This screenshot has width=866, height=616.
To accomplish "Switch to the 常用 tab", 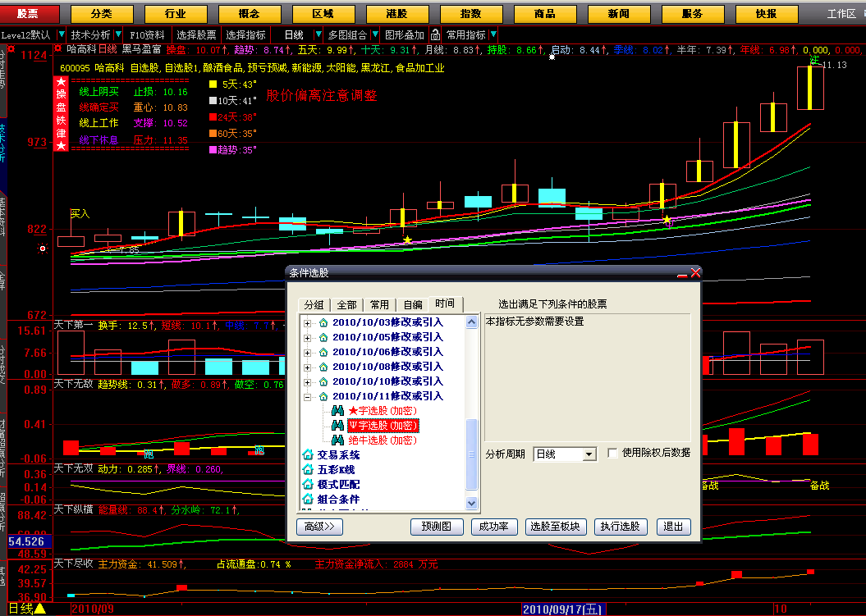I will coord(379,304).
